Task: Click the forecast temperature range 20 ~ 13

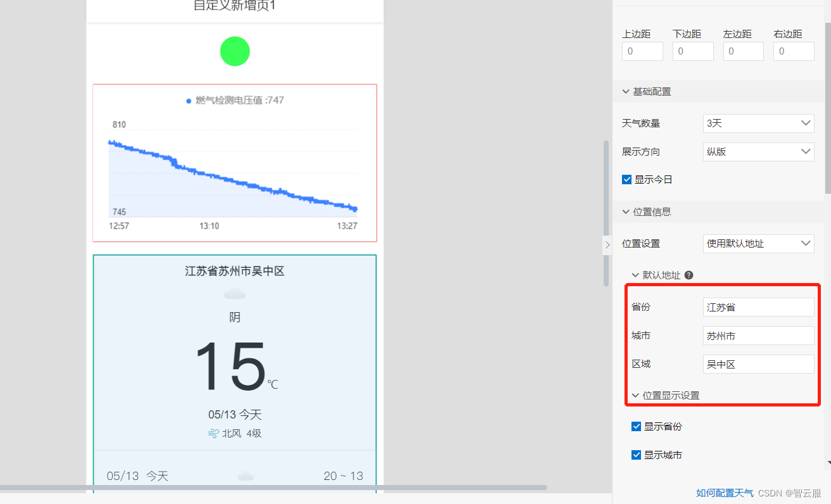Action: tap(343, 476)
